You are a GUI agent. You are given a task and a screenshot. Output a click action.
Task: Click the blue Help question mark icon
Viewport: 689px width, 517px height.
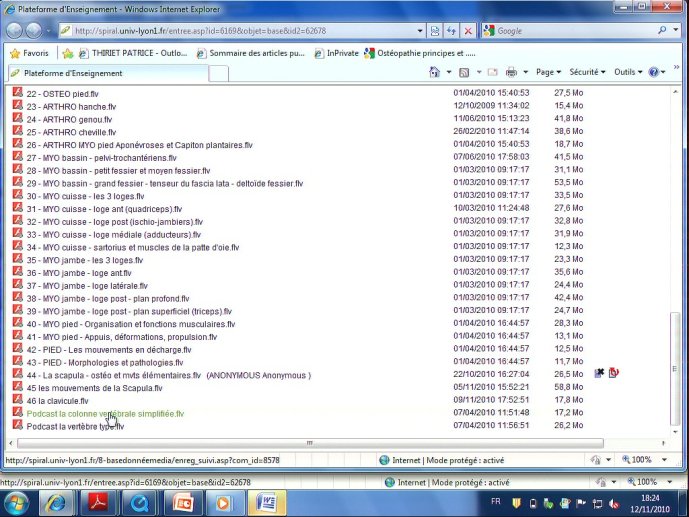click(654, 72)
